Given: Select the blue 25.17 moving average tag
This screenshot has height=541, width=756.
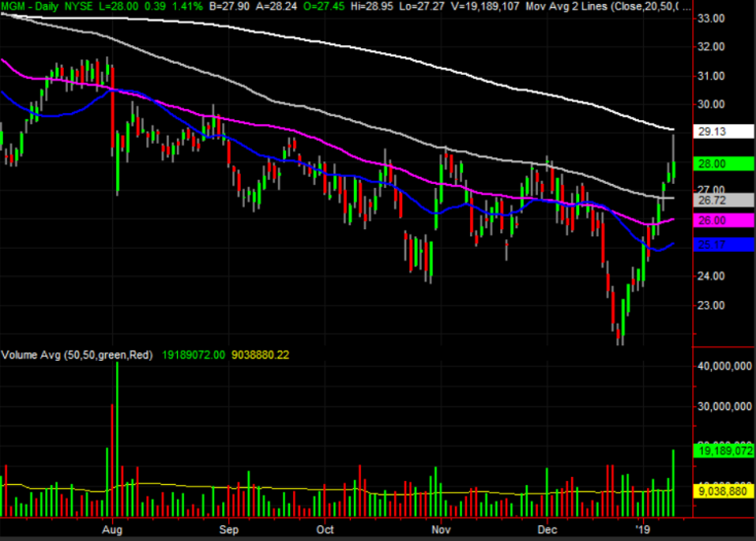Looking at the screenshot, I should (724, 245).
